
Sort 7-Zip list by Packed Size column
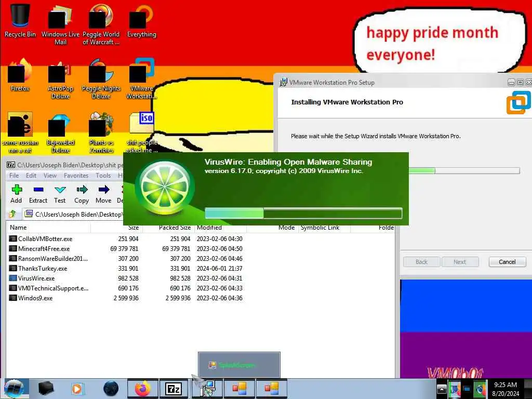[168, 228]
